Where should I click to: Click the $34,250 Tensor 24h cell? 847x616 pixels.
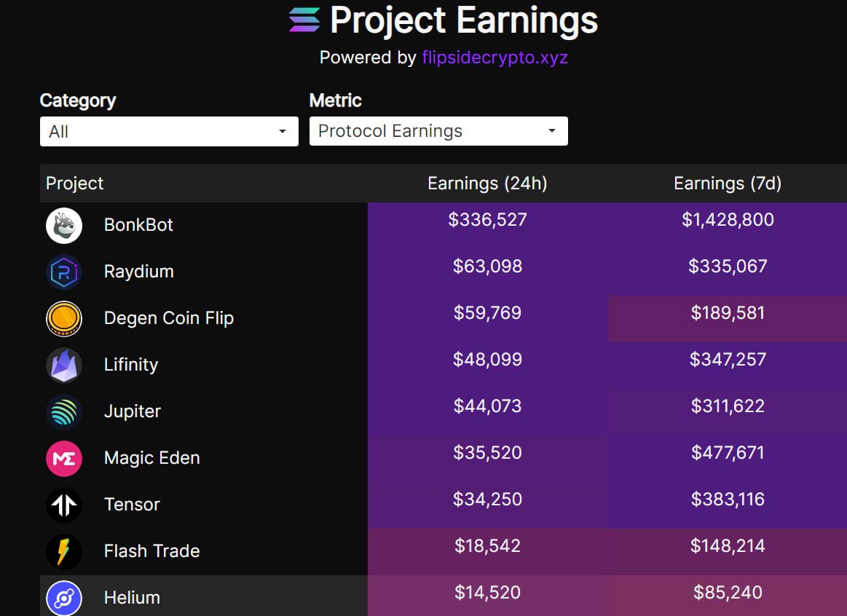488,505
